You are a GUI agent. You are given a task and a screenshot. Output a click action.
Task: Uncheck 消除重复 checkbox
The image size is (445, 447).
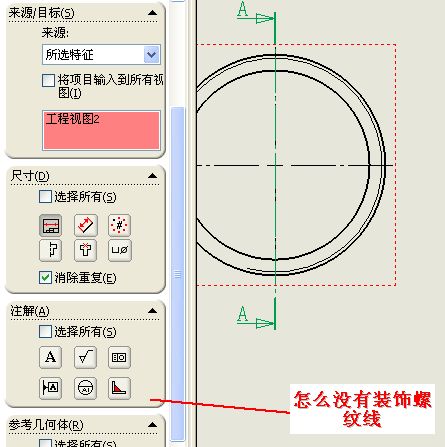coord(45,277)
